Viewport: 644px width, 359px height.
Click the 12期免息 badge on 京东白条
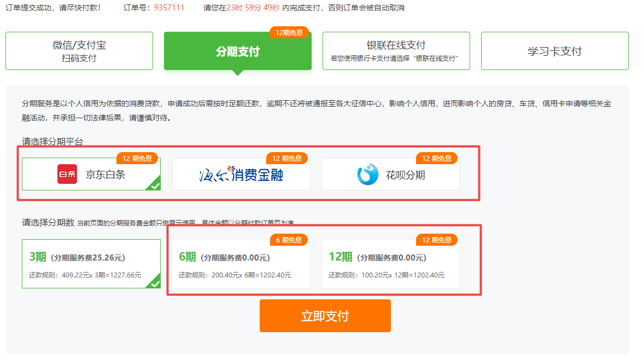[x=137, y=159]
